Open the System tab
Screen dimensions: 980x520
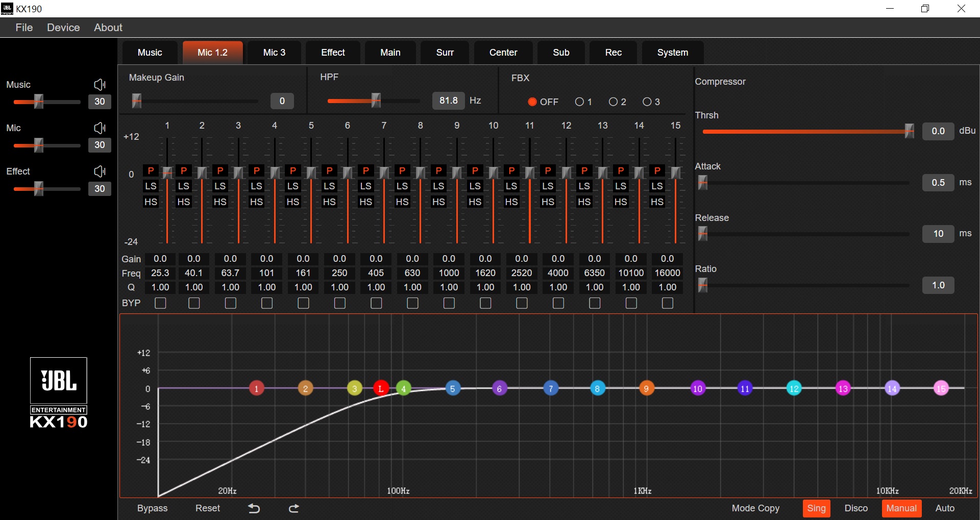[x=672, y=53]
